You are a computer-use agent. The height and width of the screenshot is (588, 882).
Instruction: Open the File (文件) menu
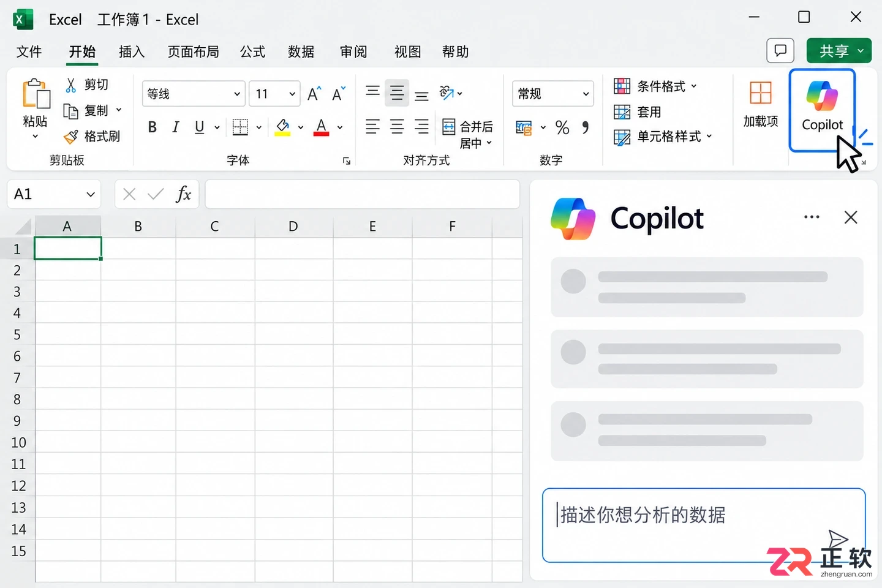point(29,51)
